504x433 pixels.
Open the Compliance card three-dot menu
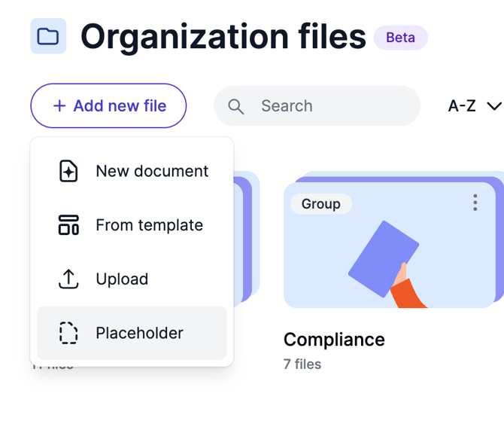tap(475, 203)
